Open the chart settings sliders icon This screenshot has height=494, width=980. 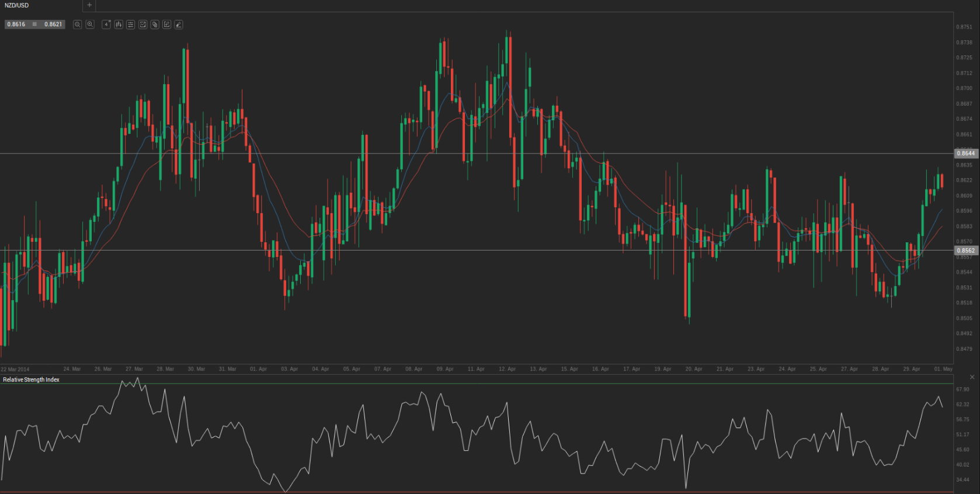(130, 25)
